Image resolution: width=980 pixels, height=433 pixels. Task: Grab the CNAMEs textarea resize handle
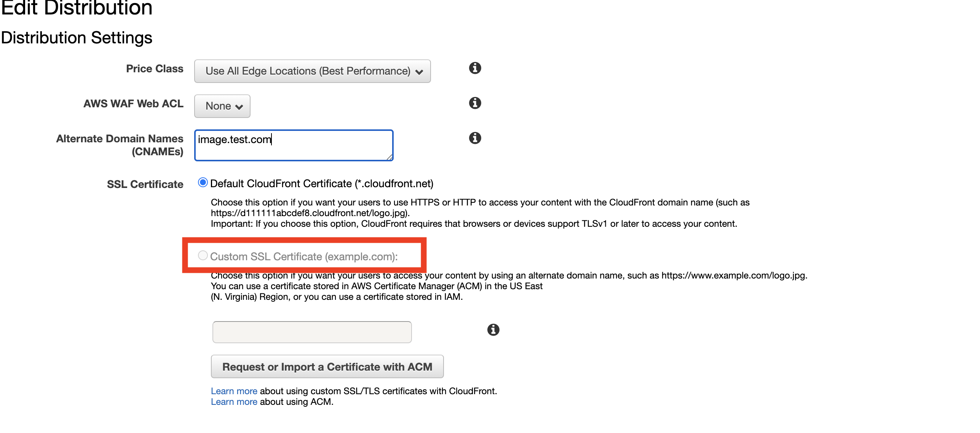tap(389, 158)
